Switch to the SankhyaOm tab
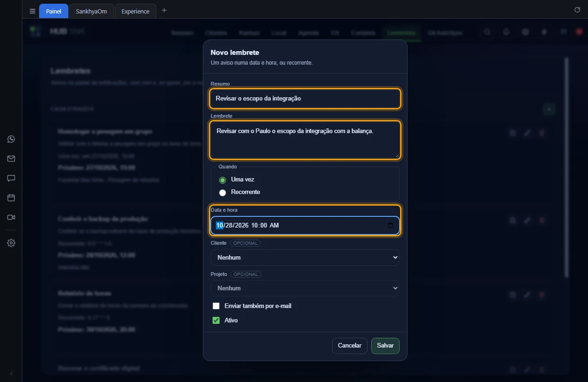This screenshot has height=382, width=588. [91, 11]
